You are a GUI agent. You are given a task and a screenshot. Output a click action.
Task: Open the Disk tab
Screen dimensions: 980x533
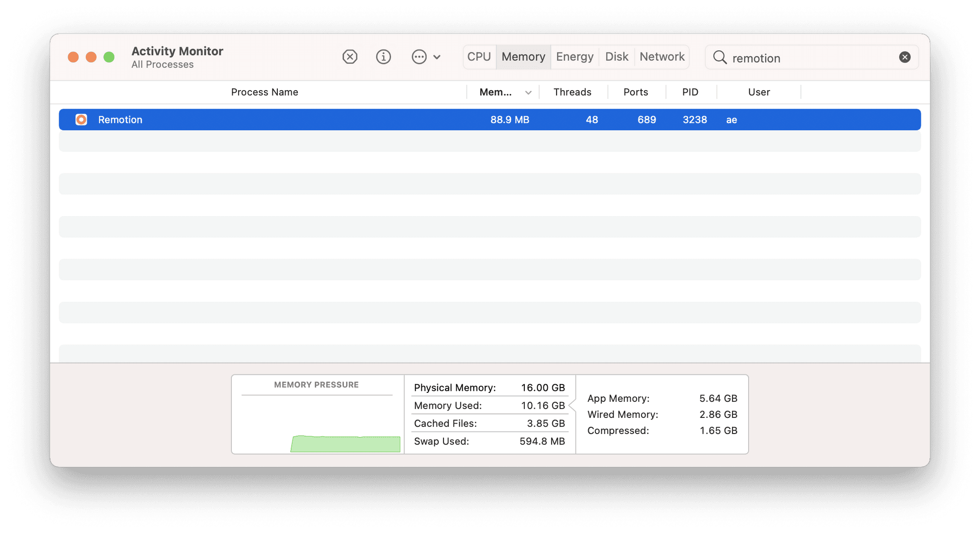coord(616,57)
